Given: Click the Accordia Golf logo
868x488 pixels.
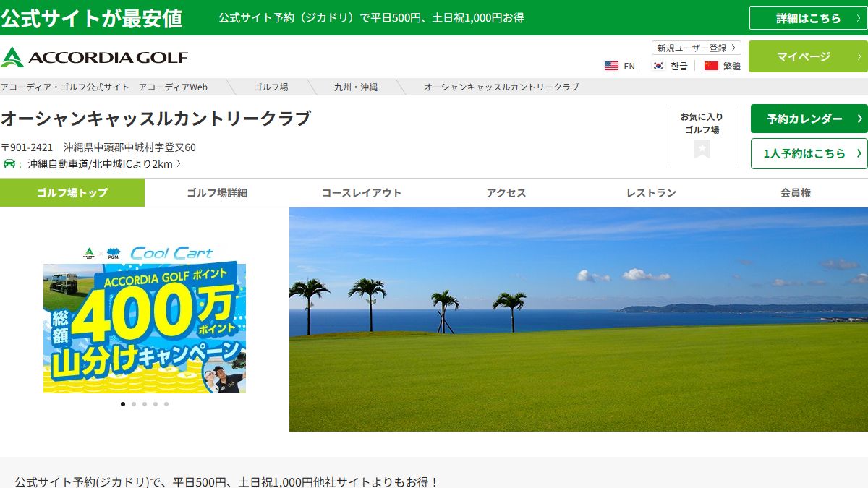Looking at the screenshot, I should click(x=94, y=57).
